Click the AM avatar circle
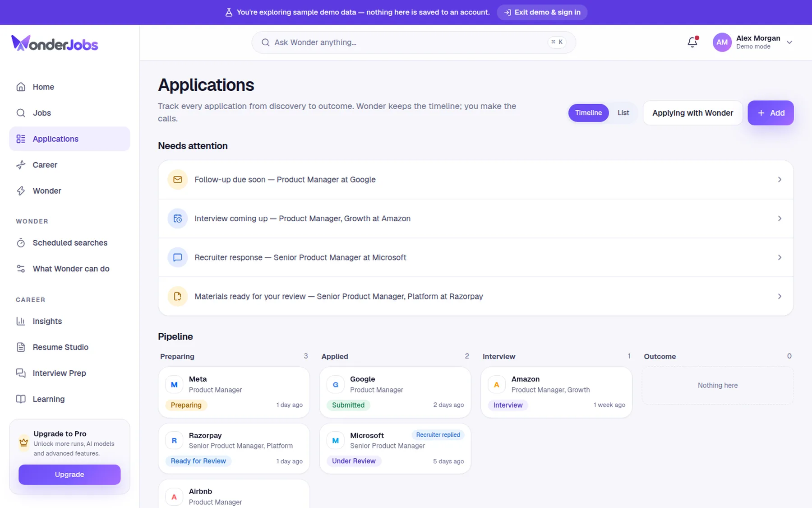 (722, 42)
